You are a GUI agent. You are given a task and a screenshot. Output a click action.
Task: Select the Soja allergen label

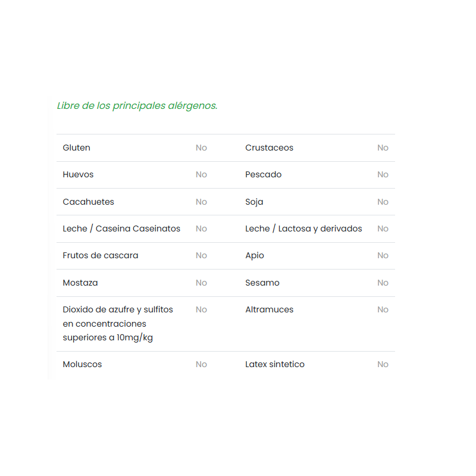(254, 202)
